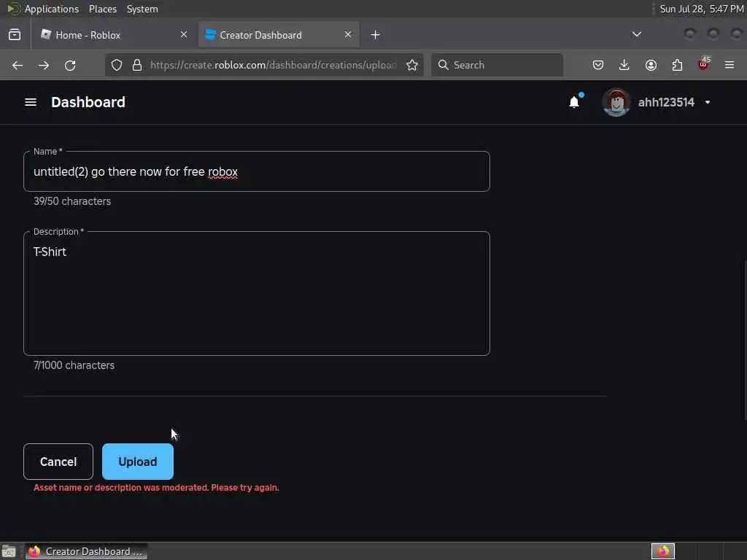Edit the Name text field
747x560 pixels.
point(257,172)
